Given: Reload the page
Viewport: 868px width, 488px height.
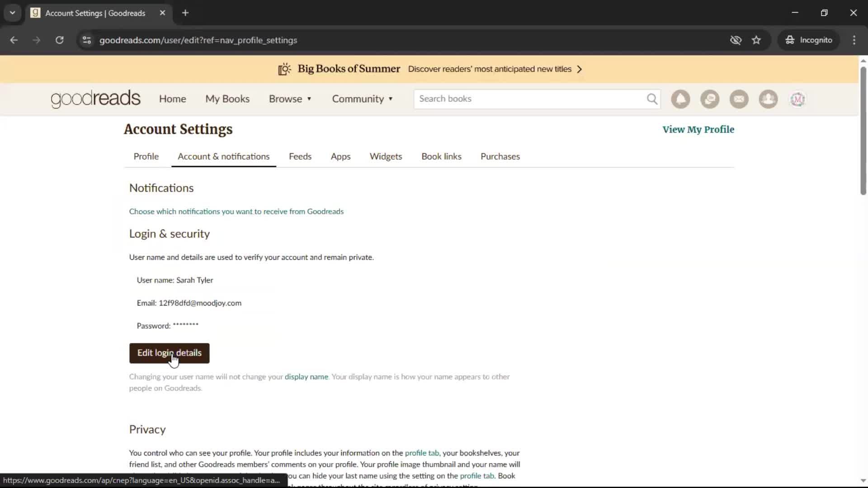Looking at the screenshot, I should [x=59, y=40].
